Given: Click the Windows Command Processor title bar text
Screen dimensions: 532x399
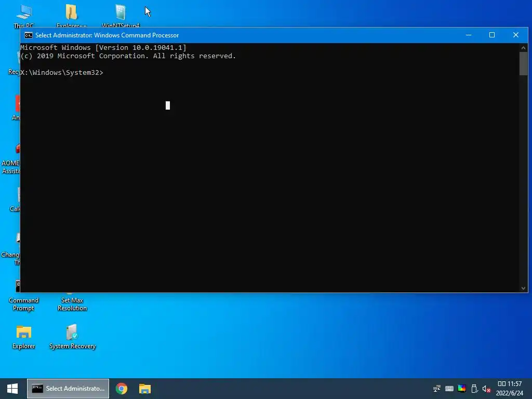Looking at the screenshot, I should point(107,35).
